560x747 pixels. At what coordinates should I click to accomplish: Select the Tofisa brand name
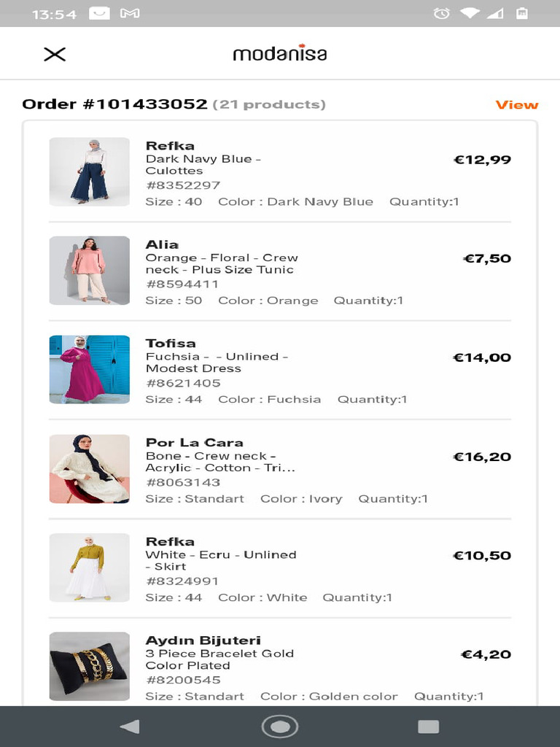point(171,344)
